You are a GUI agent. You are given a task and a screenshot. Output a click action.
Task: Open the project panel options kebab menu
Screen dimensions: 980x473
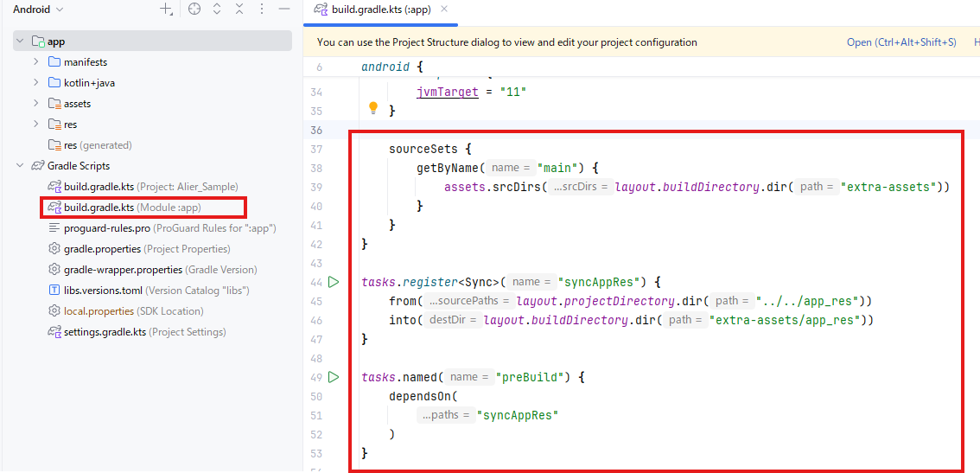point(260,10)
